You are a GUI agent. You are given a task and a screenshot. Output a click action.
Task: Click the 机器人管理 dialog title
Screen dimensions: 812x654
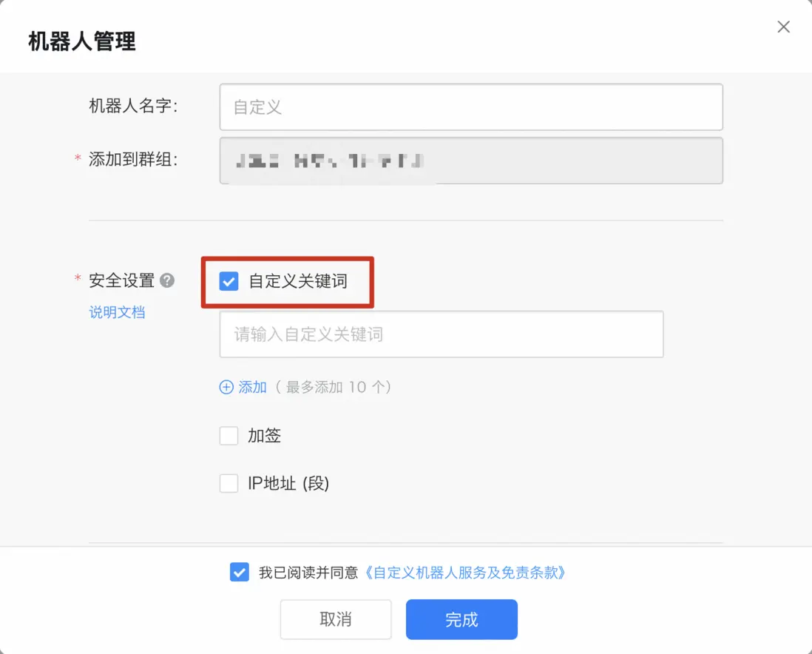(x=82, y=41)
